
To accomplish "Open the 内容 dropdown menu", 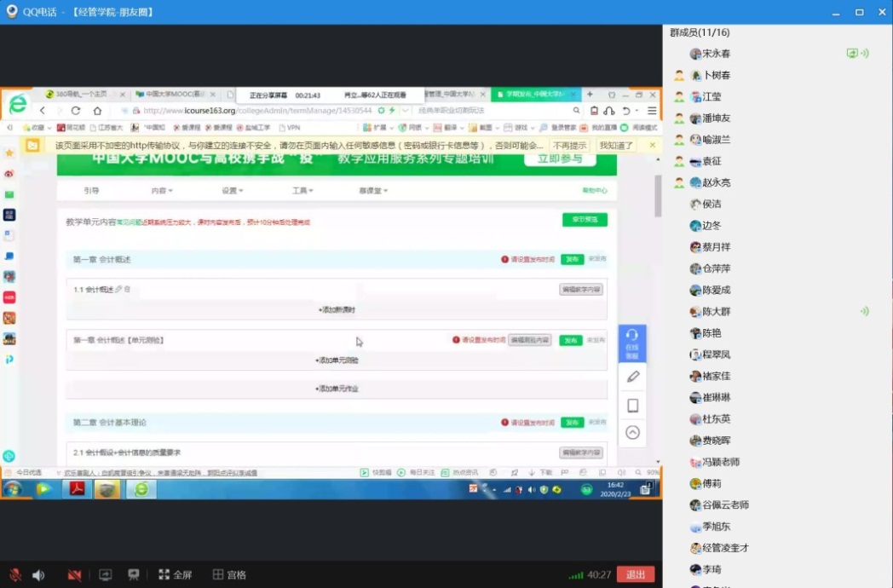I will tap(161, 191).
